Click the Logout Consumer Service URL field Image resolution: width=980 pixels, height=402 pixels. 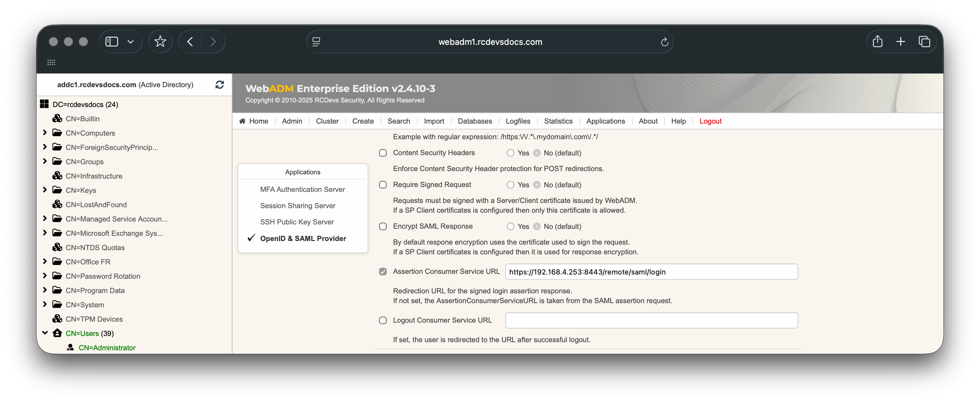coord(651,320)
